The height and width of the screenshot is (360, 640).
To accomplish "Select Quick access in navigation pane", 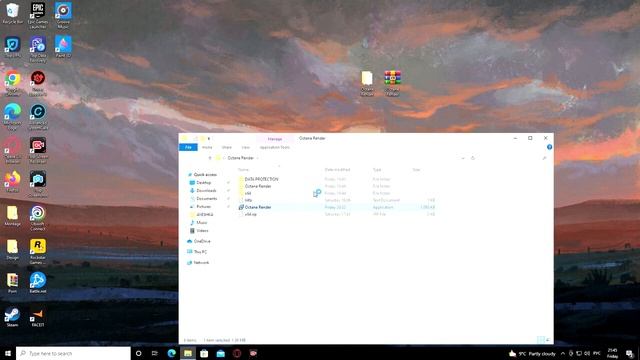I will tap(205, 175).
